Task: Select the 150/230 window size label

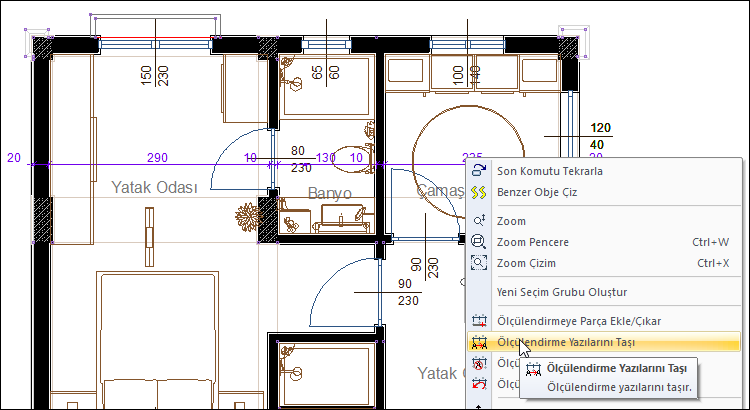Action: click(155, 75)
